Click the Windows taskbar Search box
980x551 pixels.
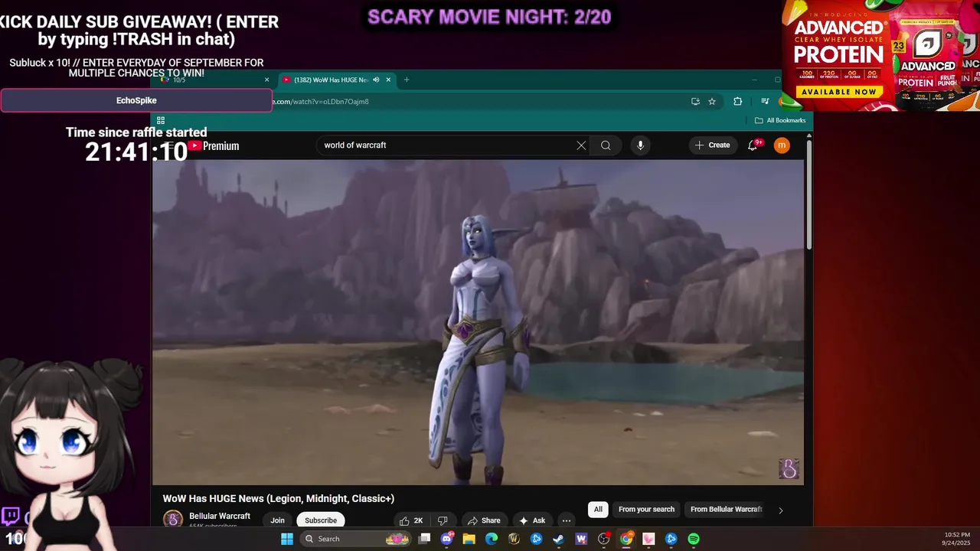[x=356, y=539]
